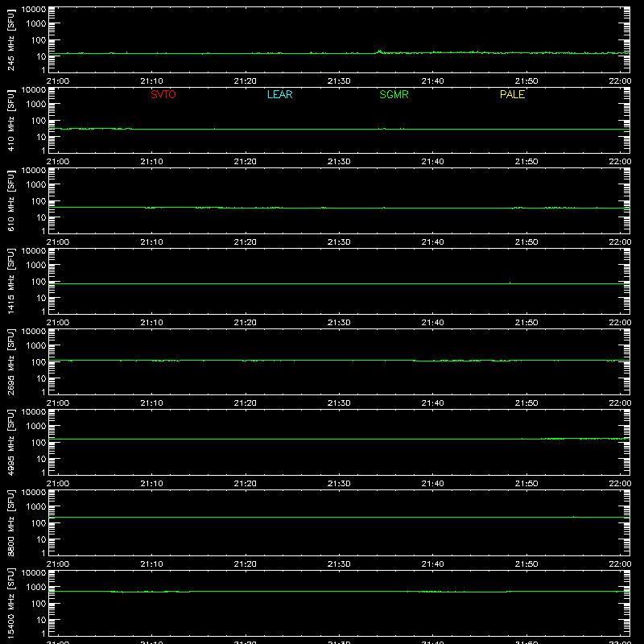
Task: Select the 4995 MHz [SFU] axis title
Action: coord(11,442)
